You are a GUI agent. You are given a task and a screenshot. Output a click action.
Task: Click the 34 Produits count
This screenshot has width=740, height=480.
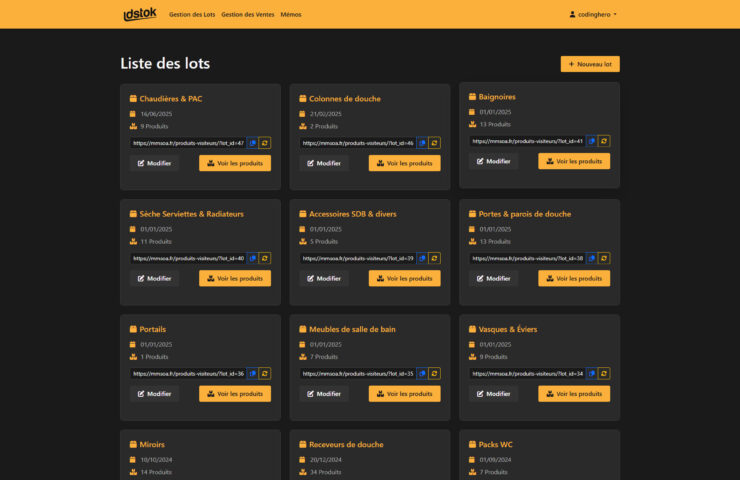(x=326, y=472)
